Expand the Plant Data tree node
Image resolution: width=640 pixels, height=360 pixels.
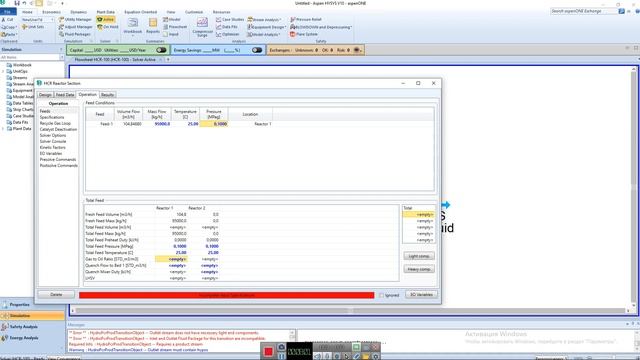[x=3, y=129]
